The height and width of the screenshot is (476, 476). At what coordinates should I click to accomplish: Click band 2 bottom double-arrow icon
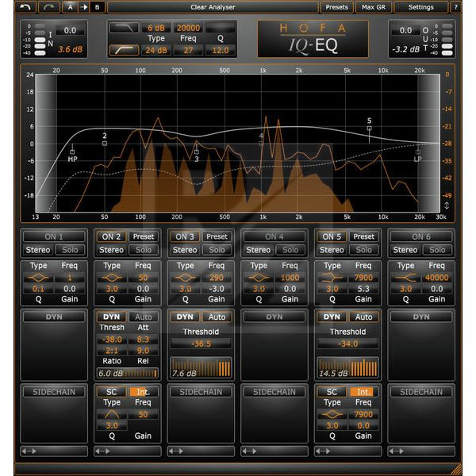(x=102, y=451)
